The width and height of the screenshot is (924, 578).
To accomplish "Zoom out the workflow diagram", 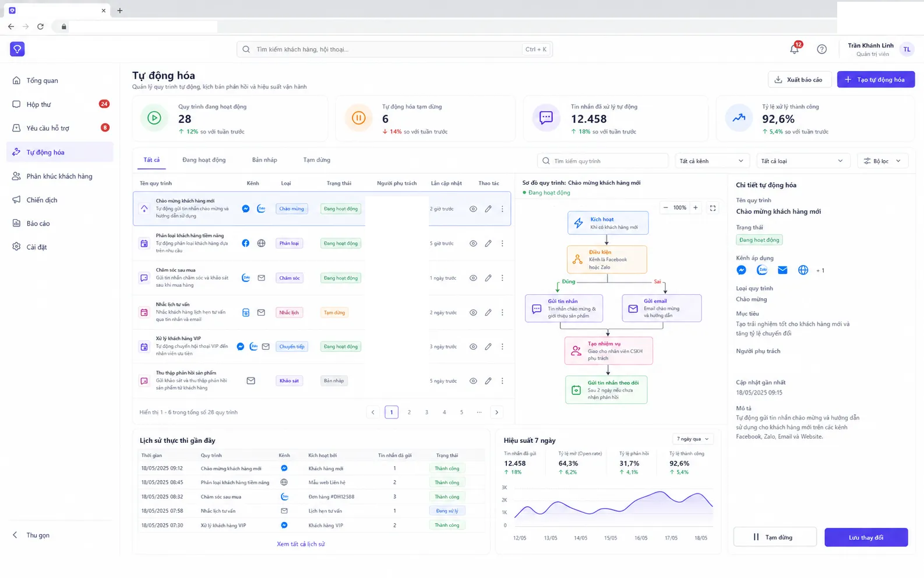I will pos(666,207).
